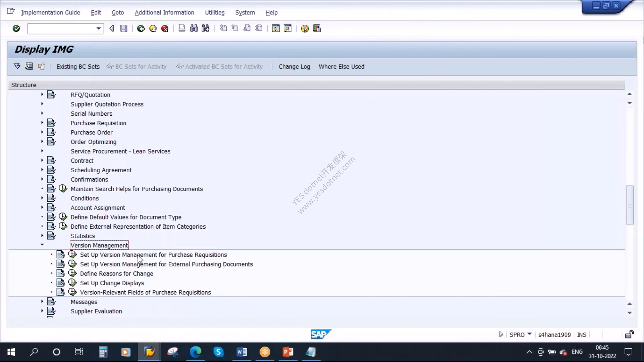Viewport: 644px width, 362px height.
Task: Open the Goto menu
Action: (118, 12)
